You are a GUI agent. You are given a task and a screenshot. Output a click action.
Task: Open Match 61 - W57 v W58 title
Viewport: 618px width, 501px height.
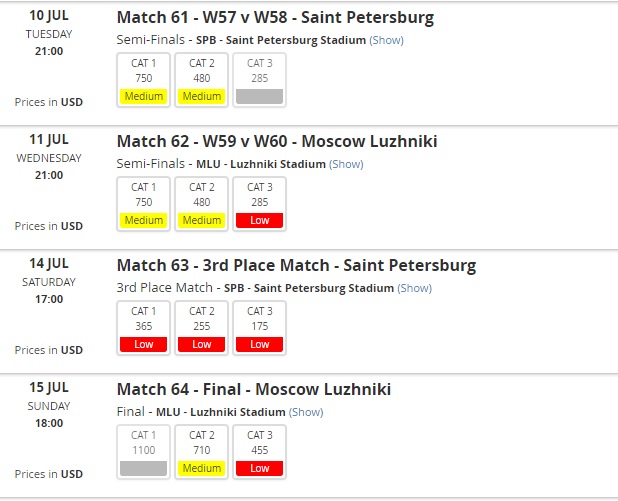[275, 18]
